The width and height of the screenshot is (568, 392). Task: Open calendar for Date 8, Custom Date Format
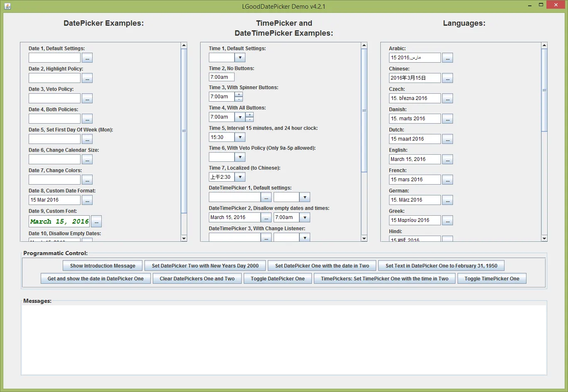point(87,200)
